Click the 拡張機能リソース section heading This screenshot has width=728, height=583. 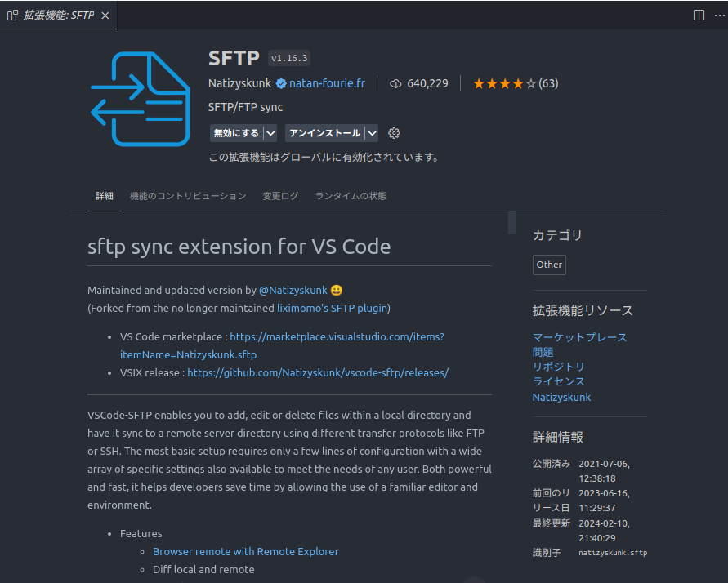click(x=583, y=310)
